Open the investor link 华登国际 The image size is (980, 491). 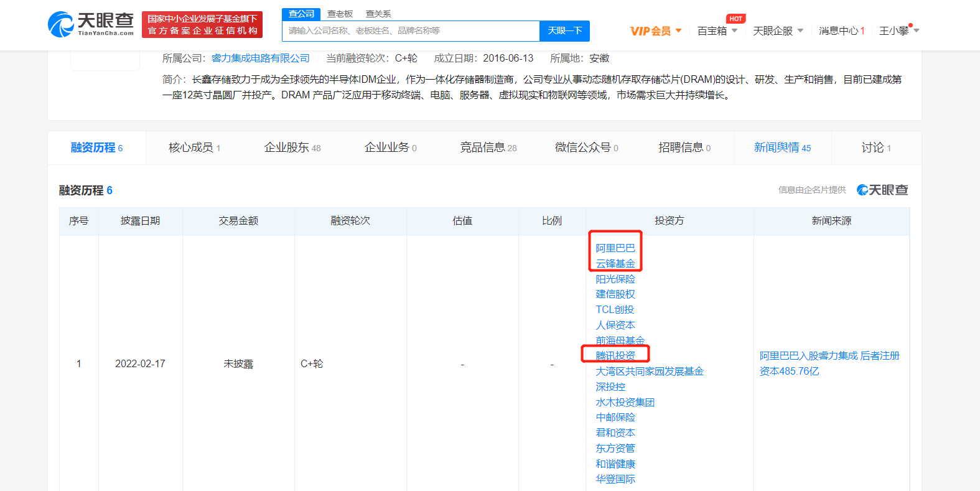pos(615,479)
